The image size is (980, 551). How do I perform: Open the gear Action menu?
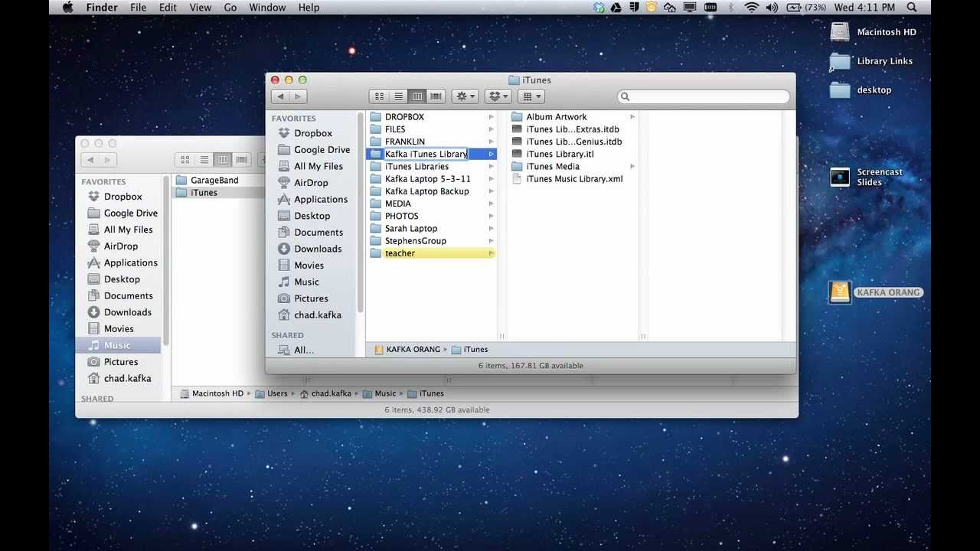pyautogui.click(x=465, y=96)
